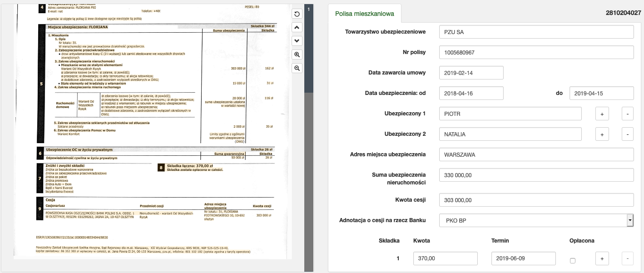This screenshot has height=273, width=644.
Task: Zoom out of the scanned document
Action: click(x=297, y=68)
